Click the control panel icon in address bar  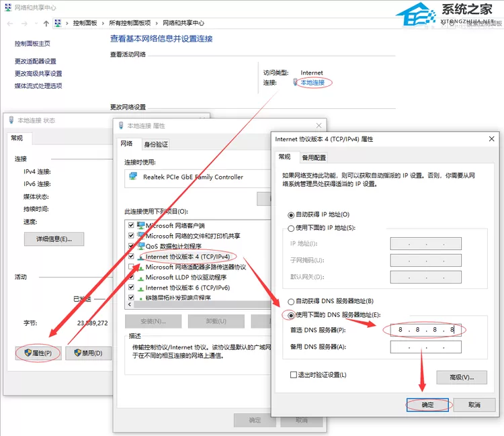(x=58, y=23)
